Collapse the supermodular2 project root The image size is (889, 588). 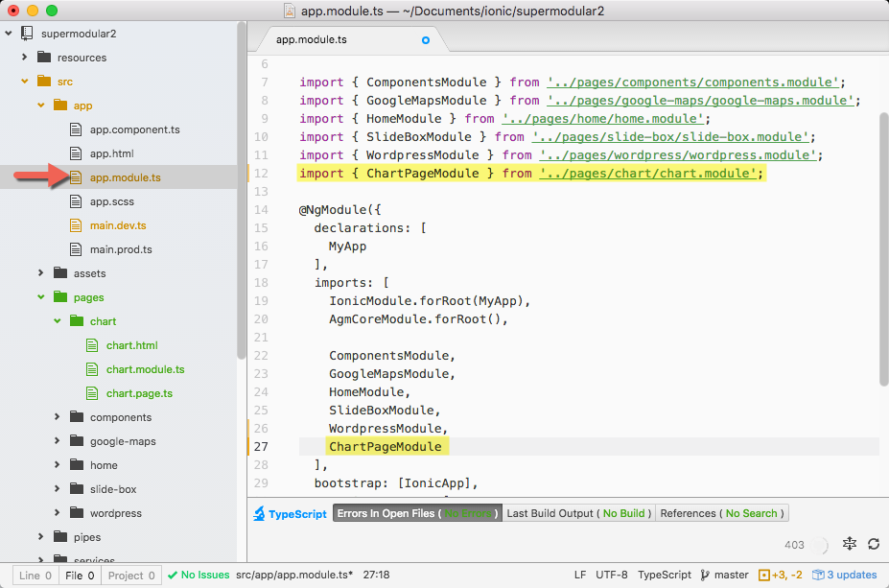click(x=9, y=34)
